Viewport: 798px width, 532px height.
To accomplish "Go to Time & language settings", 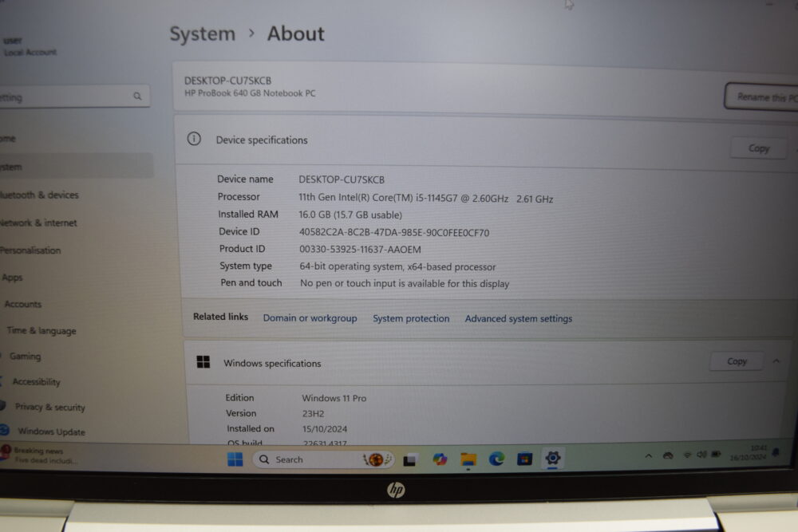I will [x=41, y=330].
